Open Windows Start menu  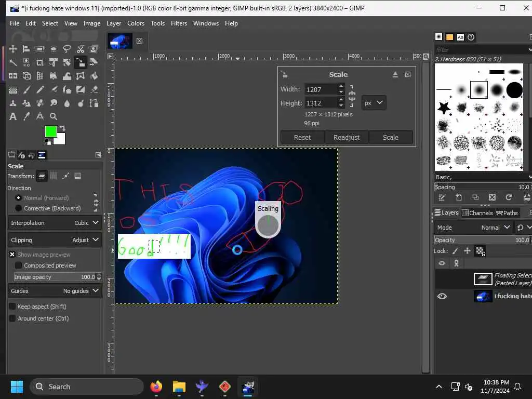(17, 387)
